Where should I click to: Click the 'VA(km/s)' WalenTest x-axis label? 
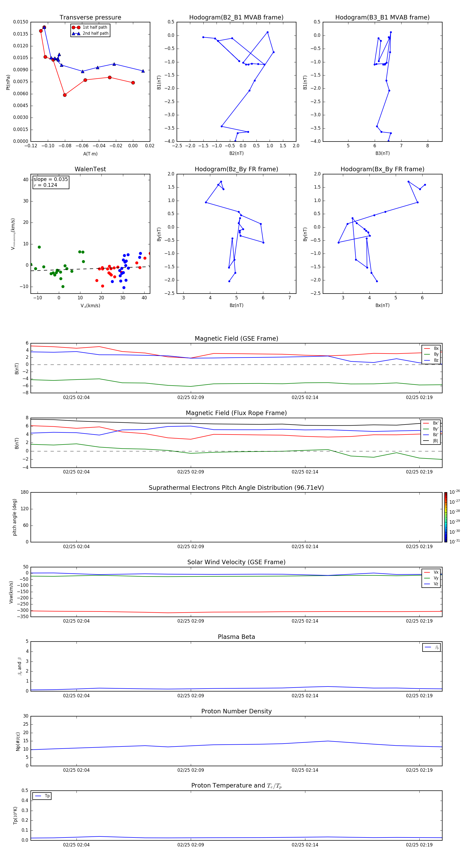coord(90,306)
